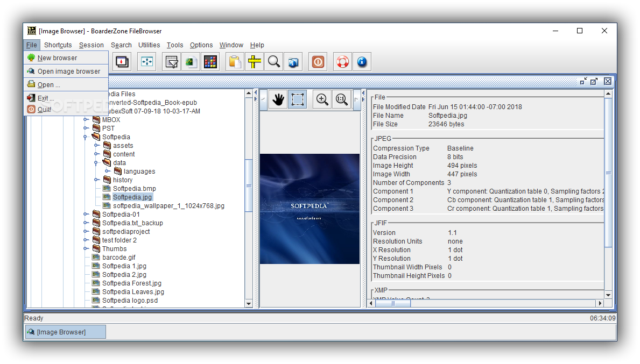
Task: Click the green chart document toolbar icon
Action: coord(191,62)
